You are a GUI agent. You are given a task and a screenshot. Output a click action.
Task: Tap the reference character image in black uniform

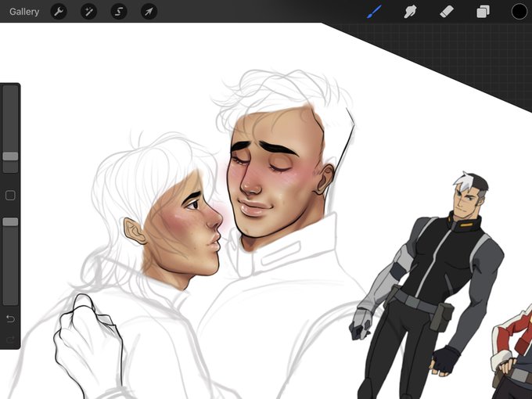point(427,285)
